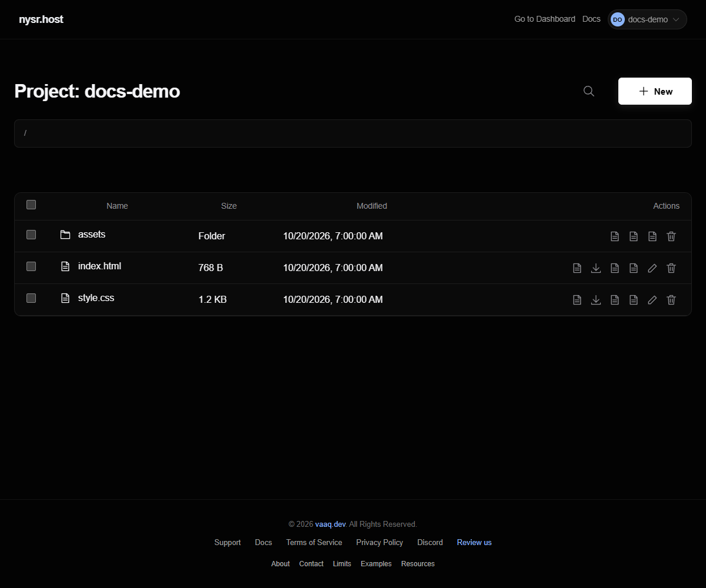Click the file icon beside index.html
The height and width of the screenshot is (588, 706).
[x=65, y=266]
